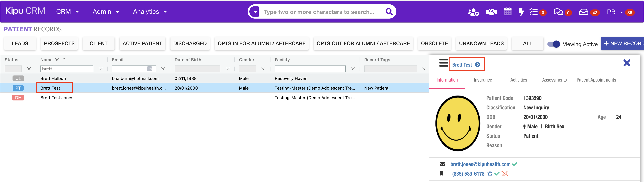Click the add new contact people icon
This screenshot has width=644, height=182.
point(473,12)
